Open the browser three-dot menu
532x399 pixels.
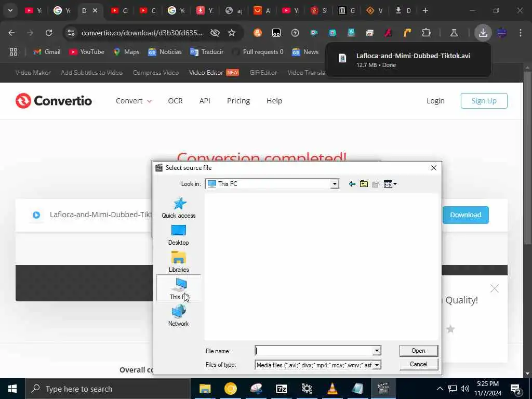point(520,33)
